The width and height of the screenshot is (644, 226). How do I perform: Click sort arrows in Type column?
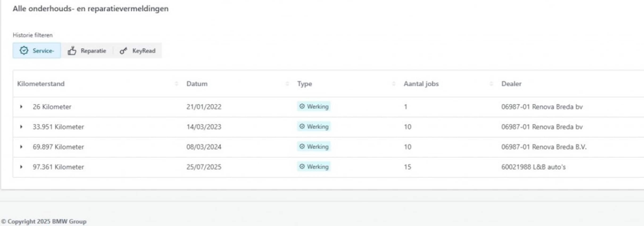coord(394,84)
